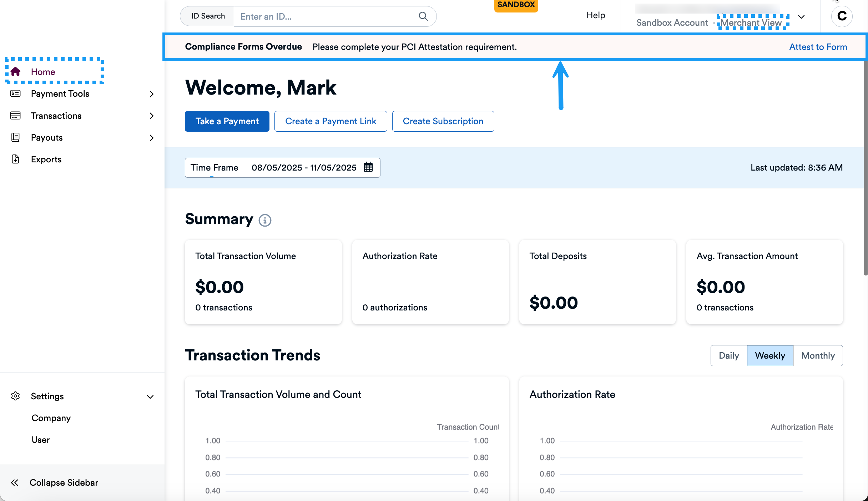Click the Home house icon in sidebar
The width and height of the screenshot is (868, 501).
15,72
